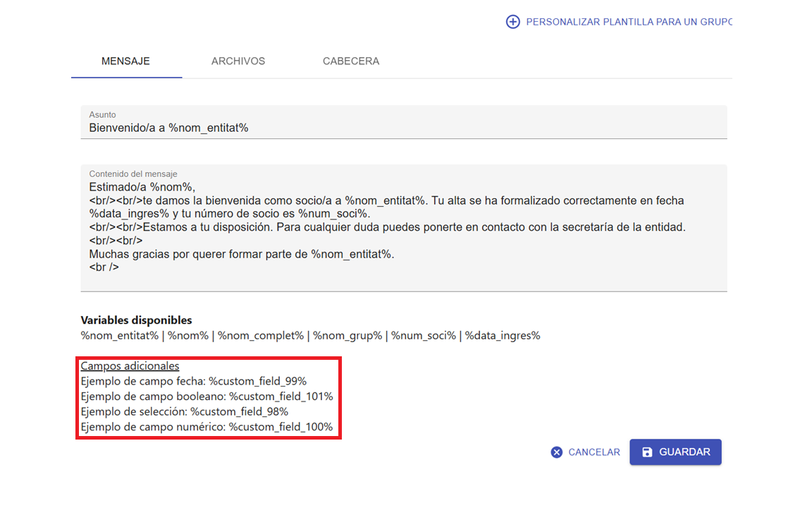Select the %nom% variable in the list
Image resolution: width=812 pixels, height=508 pixels.
pos(188,336)
